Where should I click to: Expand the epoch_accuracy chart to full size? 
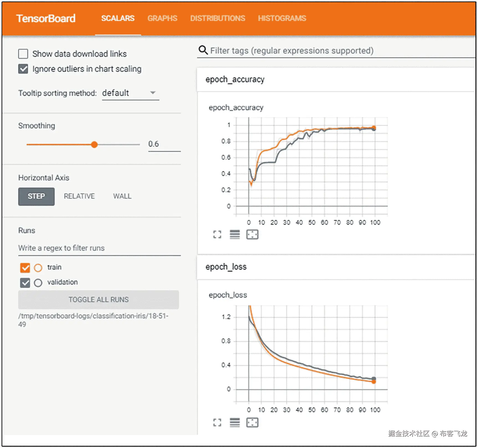217,235
